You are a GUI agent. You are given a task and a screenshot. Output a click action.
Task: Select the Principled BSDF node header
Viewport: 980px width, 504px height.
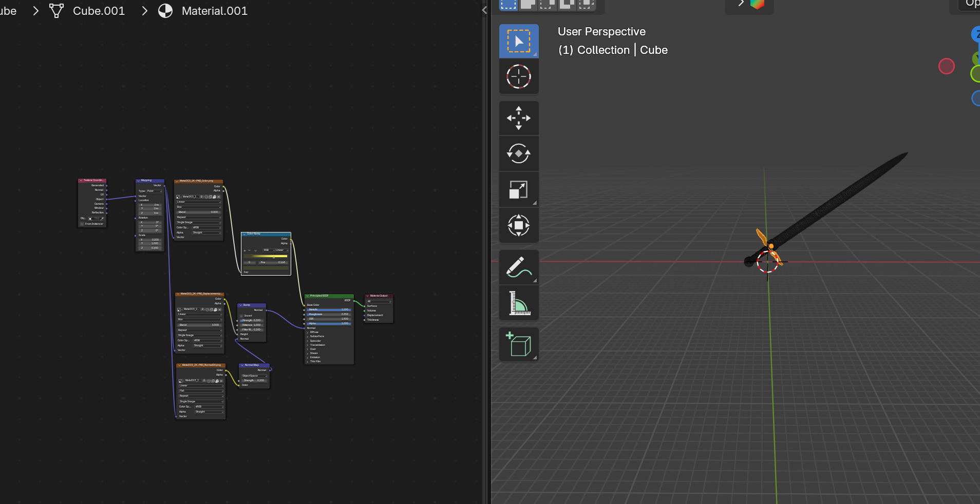[x=329, y=296]
